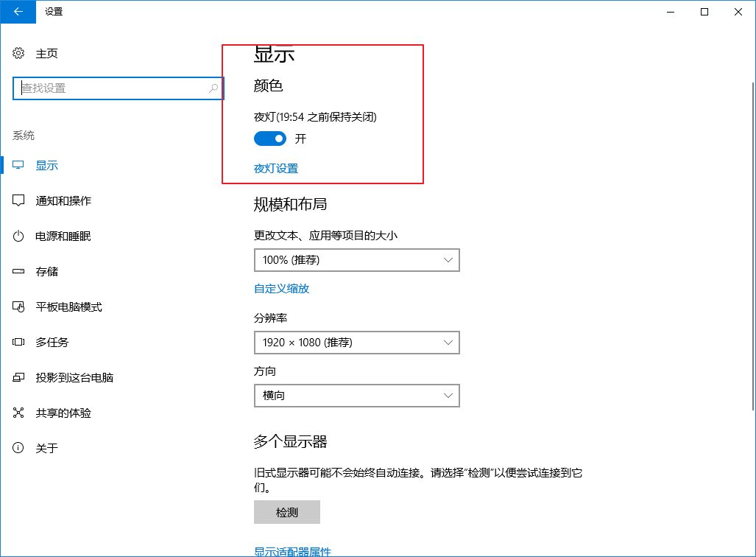Image resolution: width=756 pixels, height=557 pixels.
Task: Open the 100% (推荐) scaling dropdown
Action: point(357,260)
